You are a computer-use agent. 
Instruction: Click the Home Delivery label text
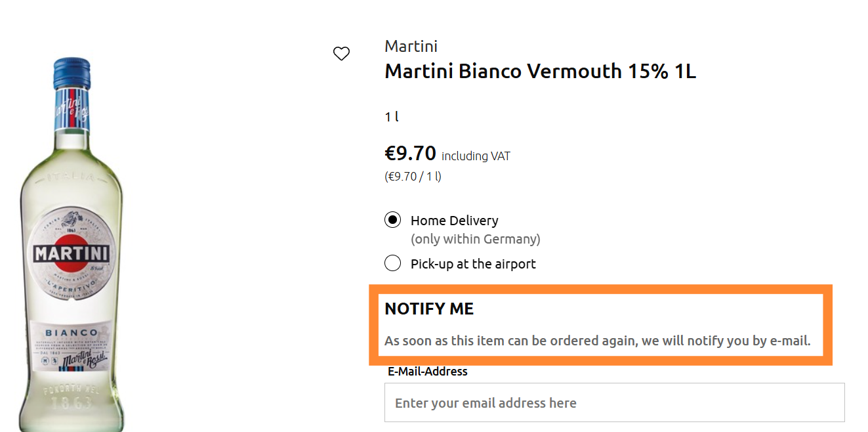454,221
